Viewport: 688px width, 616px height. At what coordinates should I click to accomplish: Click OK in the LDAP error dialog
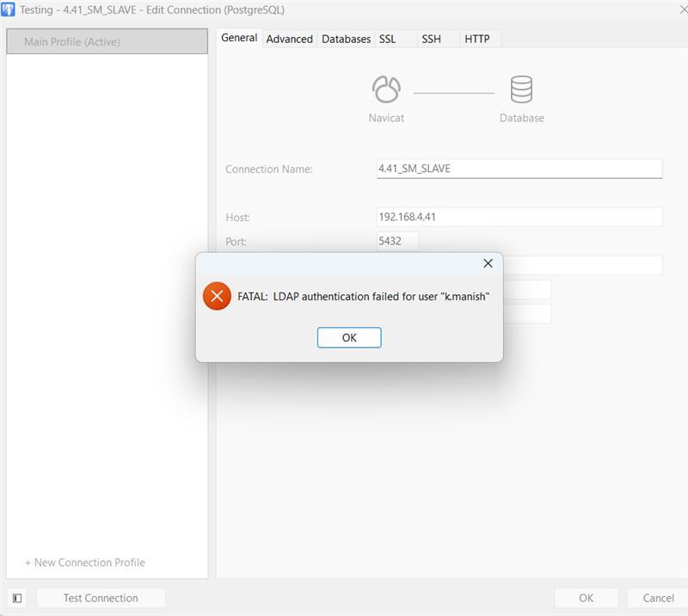click(349, 337)
